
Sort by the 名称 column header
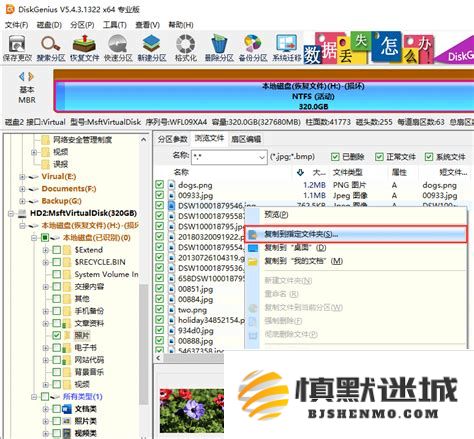pos(181,172)
